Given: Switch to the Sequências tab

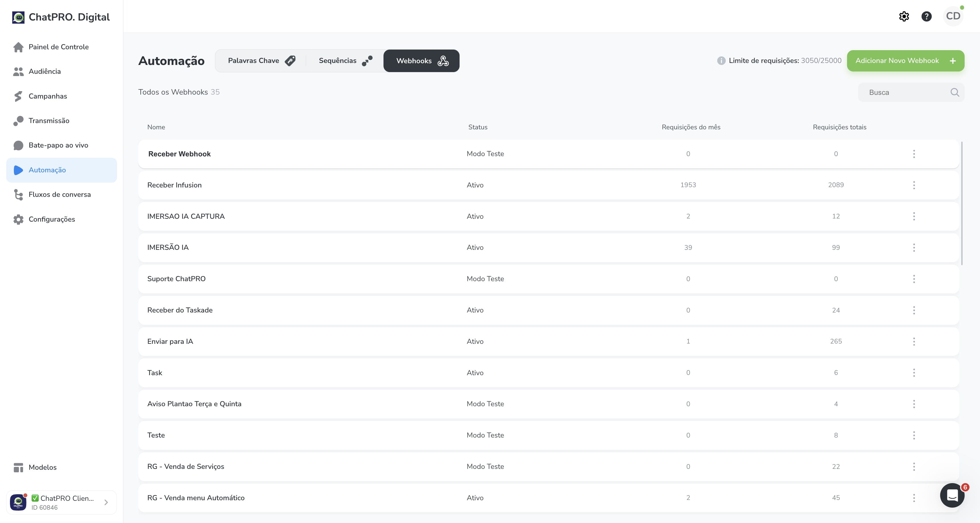Looking at the screenshot, I should pyautogui.click(x=345, y=61).
